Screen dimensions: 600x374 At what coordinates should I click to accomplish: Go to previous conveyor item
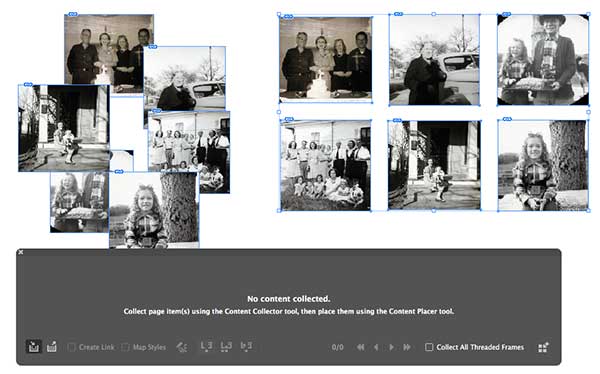tap(376, 347)
